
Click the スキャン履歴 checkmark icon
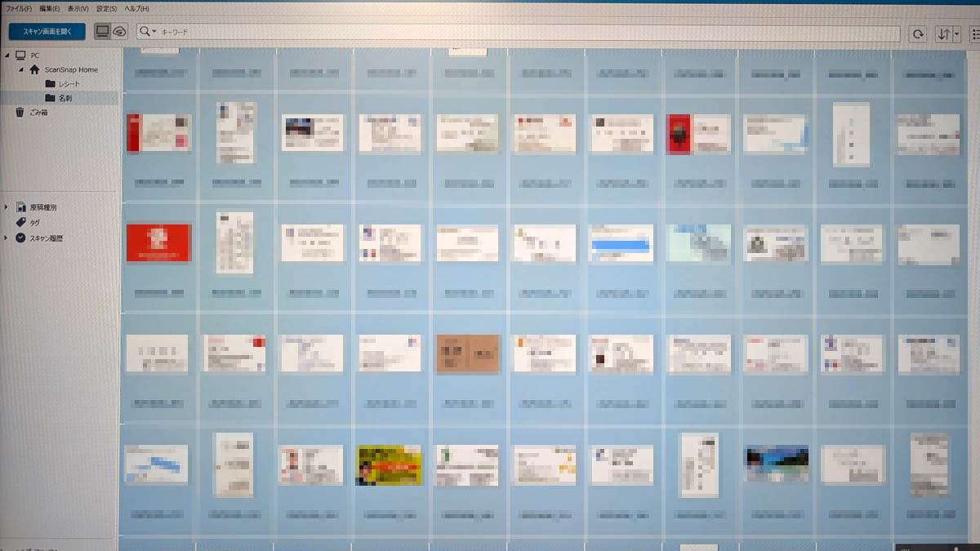click(x=21, y=238)
